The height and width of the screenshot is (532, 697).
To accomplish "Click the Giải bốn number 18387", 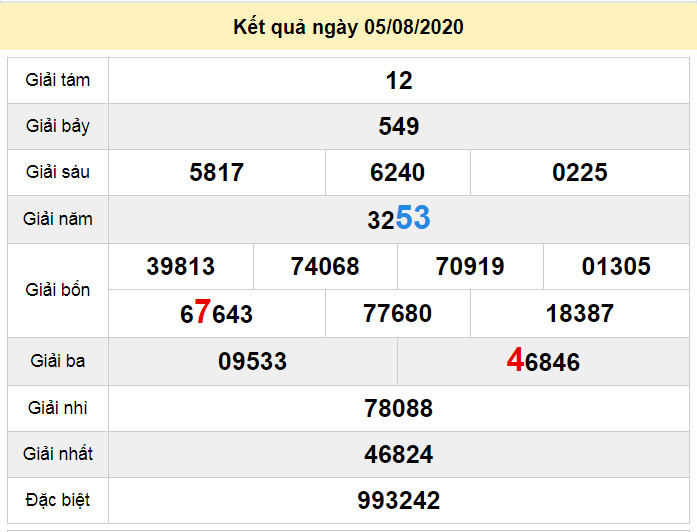I will point(580,313).
